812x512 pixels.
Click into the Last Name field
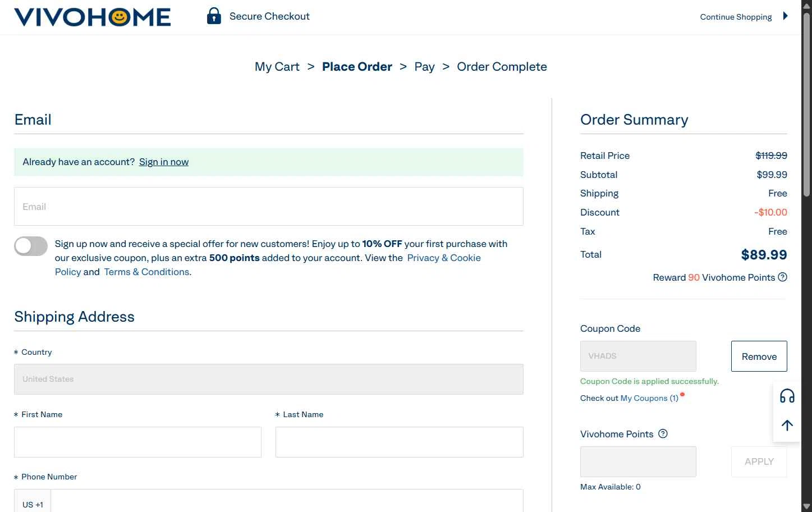point(400,442)
